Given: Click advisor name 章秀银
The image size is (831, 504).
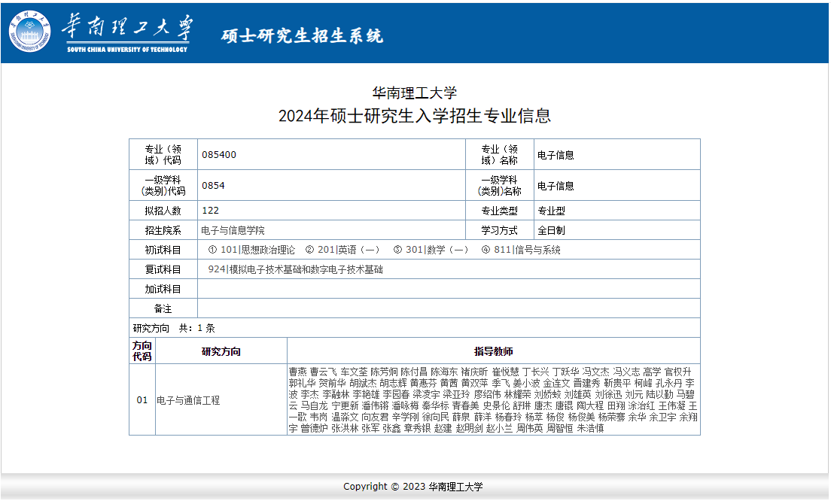Looking at the screenshot, I should click(x=417, y=428).
